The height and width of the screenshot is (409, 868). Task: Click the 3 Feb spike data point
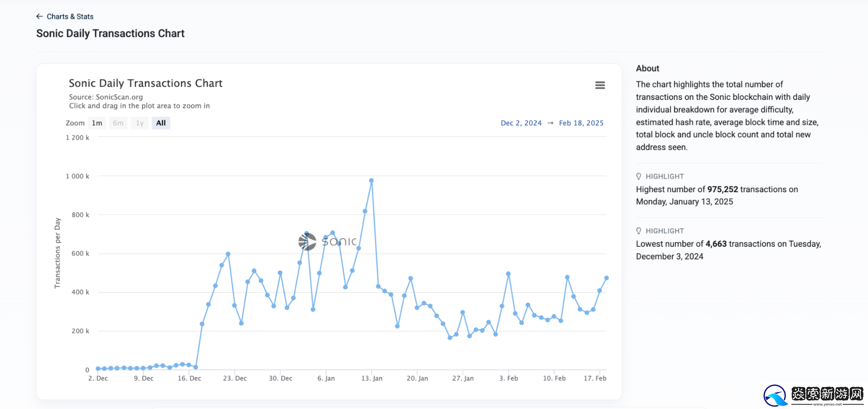[508, 274]
